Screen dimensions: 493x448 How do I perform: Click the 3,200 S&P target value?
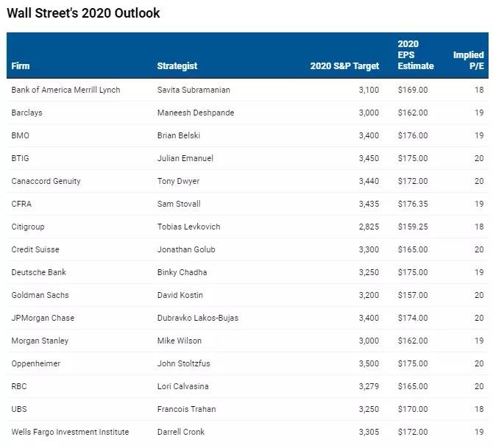click(369, 295)
